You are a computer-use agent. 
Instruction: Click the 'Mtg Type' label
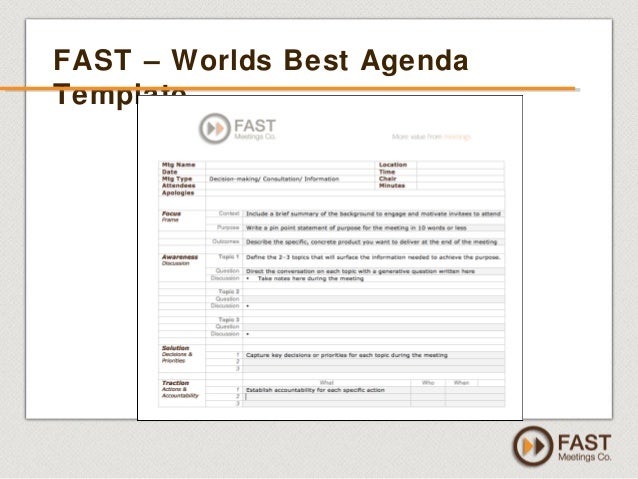177,179
